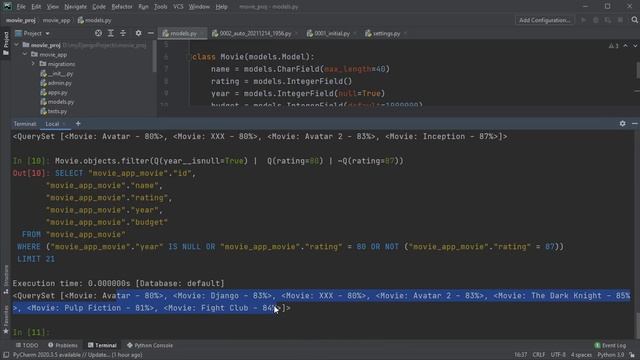Viewport: 640px width, 360px height.
Task: Open line separator CRLF selector
Action: click(538, 355)
